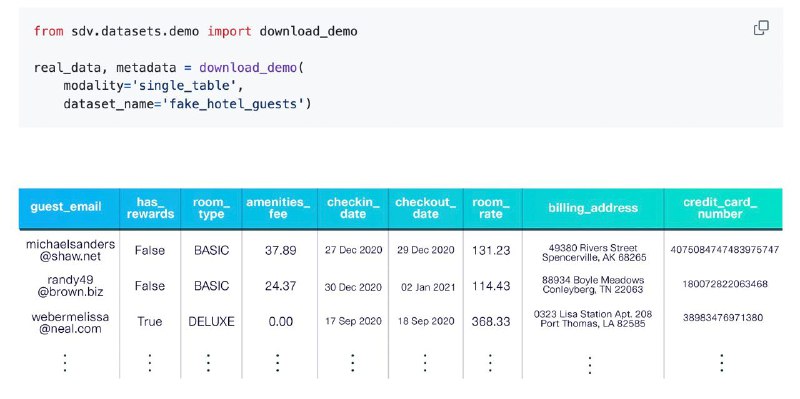Click the room_type column header
This screenshot has width=800, height=399.
coord(211,208)
